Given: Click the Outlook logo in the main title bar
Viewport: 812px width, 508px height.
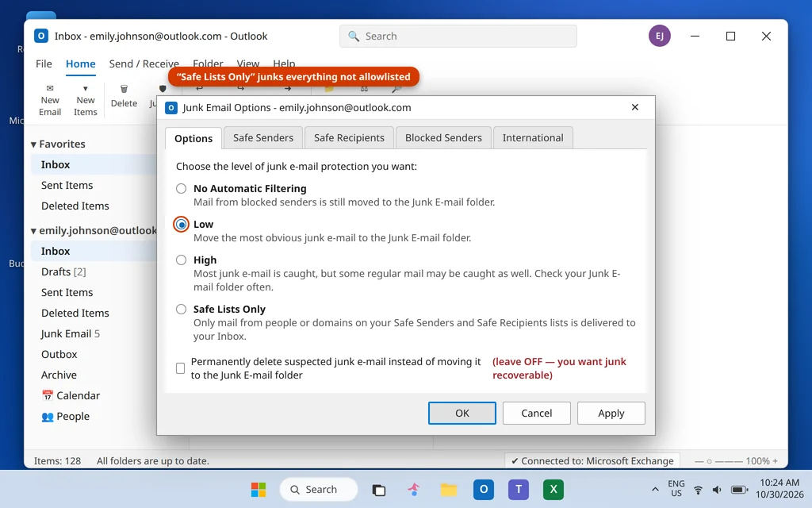Looking at the screenshot, I should point(41,36).
